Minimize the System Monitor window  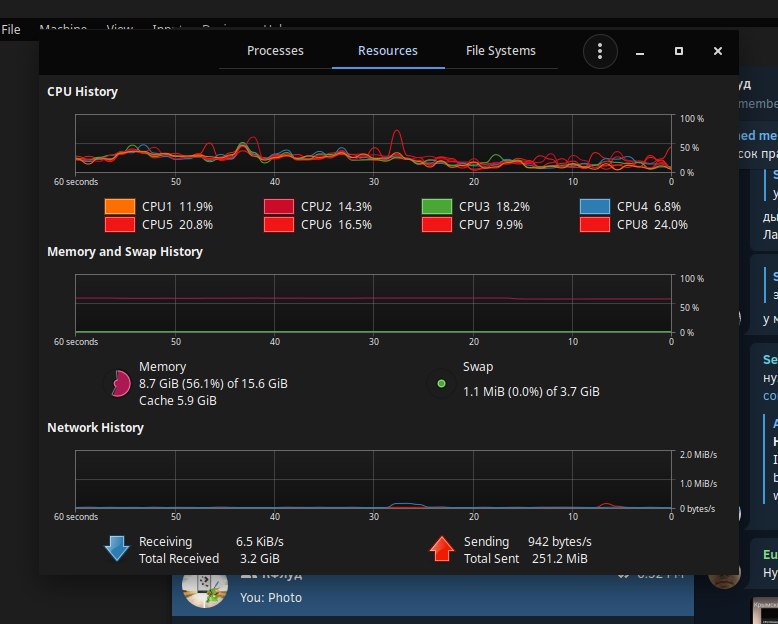click(x=640, y=51)
